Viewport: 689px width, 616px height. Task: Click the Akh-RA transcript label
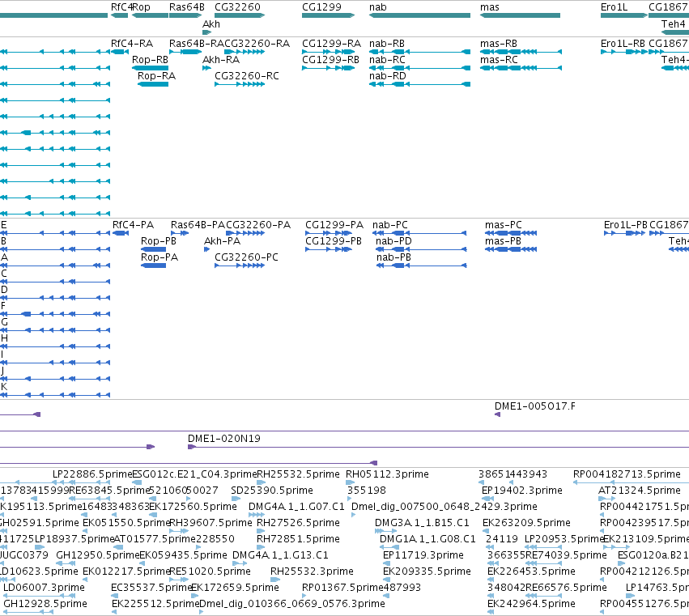pyautogui.click(x=221, y=59)
